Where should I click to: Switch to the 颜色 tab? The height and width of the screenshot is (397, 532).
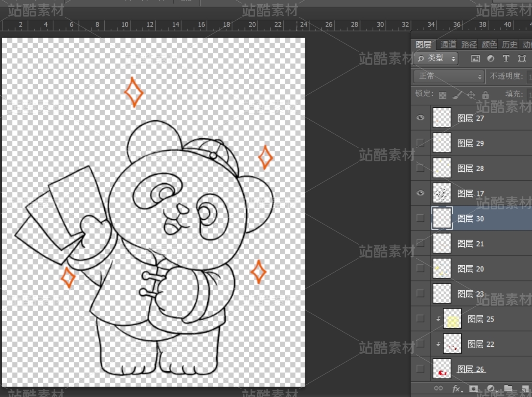pos(489,44)
